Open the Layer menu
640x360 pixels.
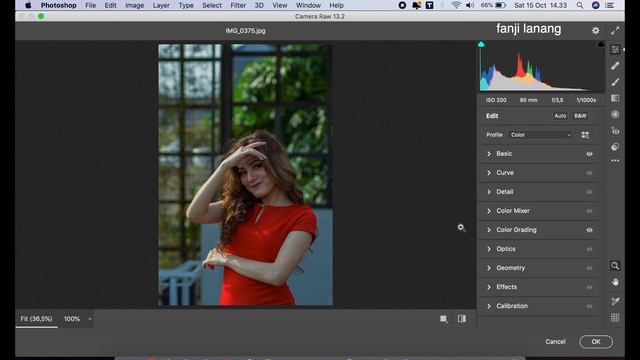[x=161, y=5]
